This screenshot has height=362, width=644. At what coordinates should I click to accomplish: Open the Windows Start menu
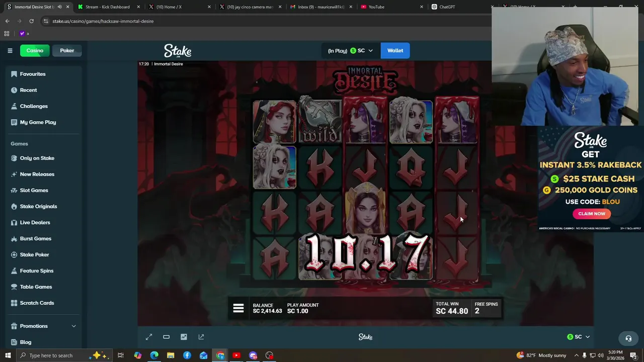coord(8,355)
